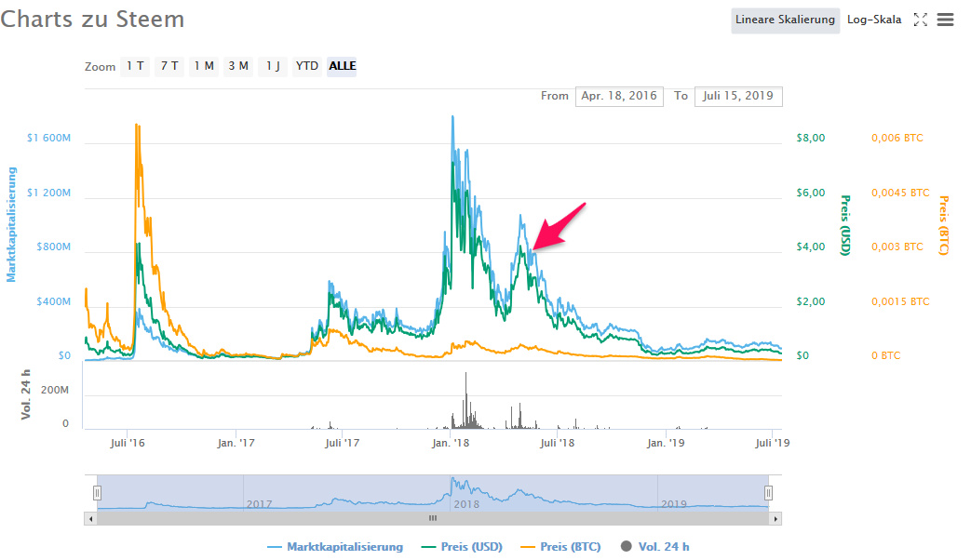The height and width of the screenshot is (560, 971).
Task: Click the Juli '18 axis label
Action: tap(557, 443)
